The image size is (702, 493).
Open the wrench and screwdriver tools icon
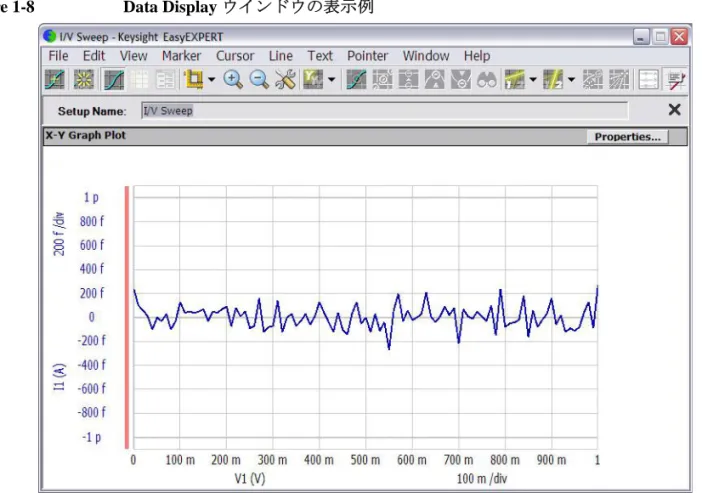[x=285, y=80]
